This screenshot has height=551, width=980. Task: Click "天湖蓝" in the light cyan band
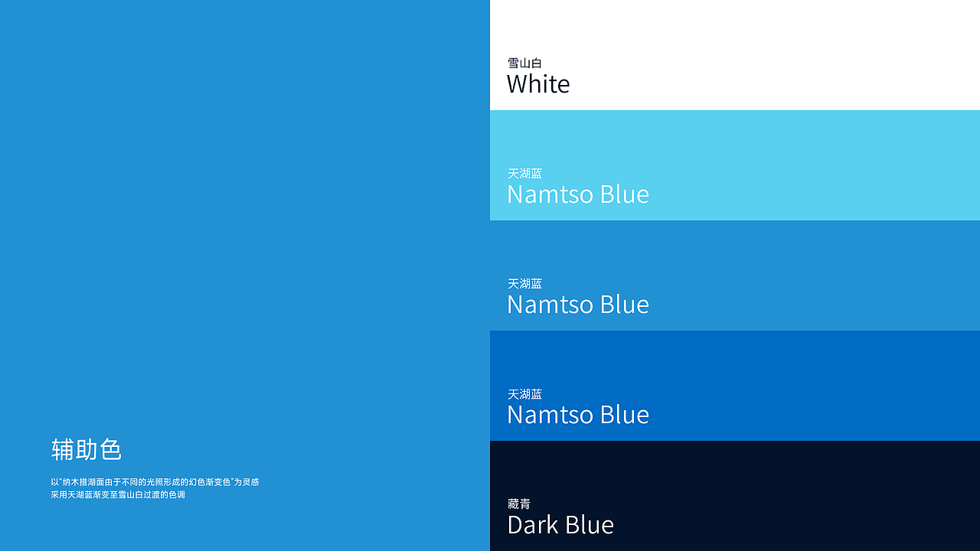524,173
